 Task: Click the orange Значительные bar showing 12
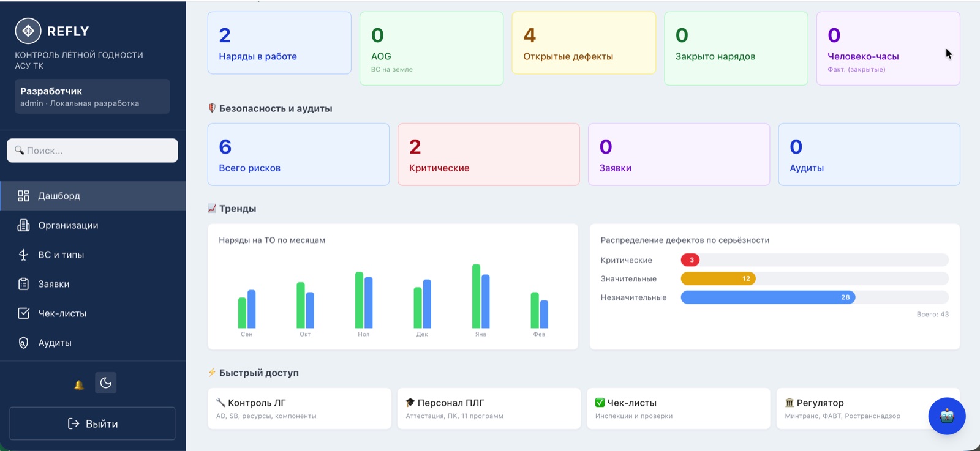tap(718, 278)
